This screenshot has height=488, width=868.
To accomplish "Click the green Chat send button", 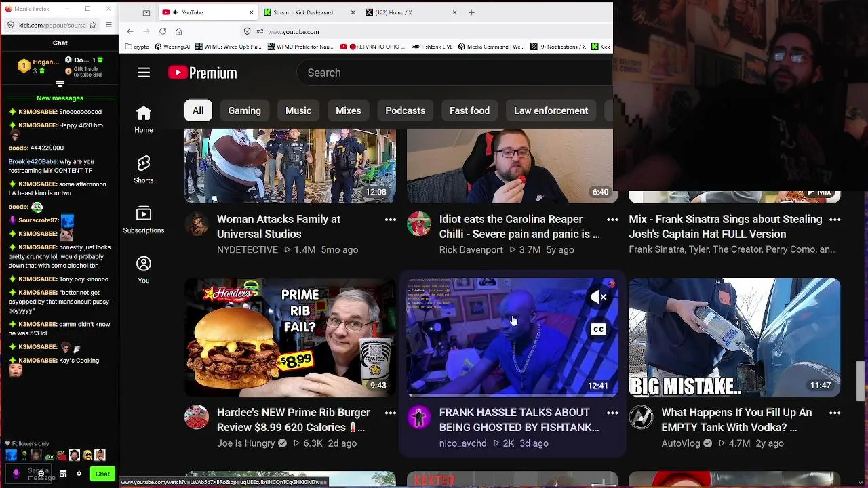I will pos(102,474).
